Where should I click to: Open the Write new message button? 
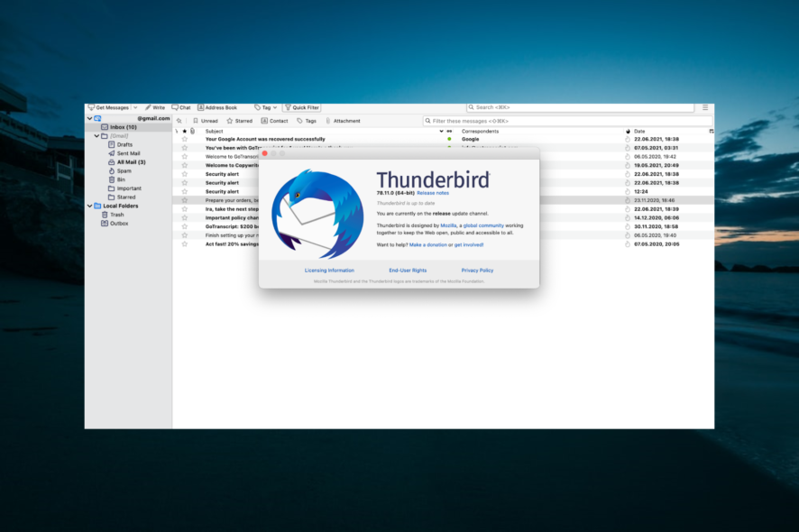click(155, 107)
